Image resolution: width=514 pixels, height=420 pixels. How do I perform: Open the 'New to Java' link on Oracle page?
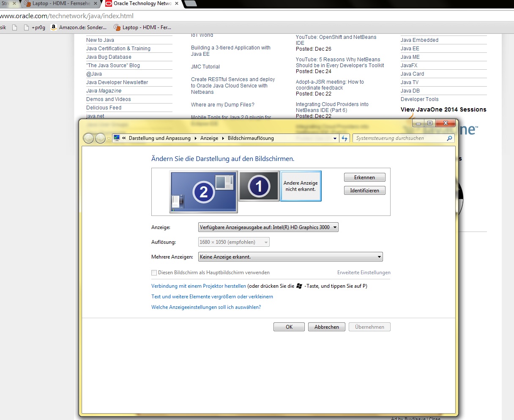pyautogui.click(x=100, y=40)
